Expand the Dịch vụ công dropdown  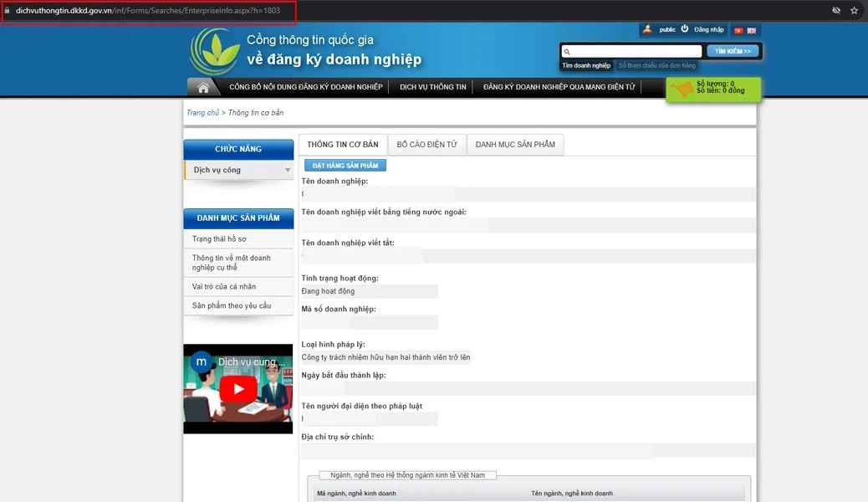pos(287,170)
